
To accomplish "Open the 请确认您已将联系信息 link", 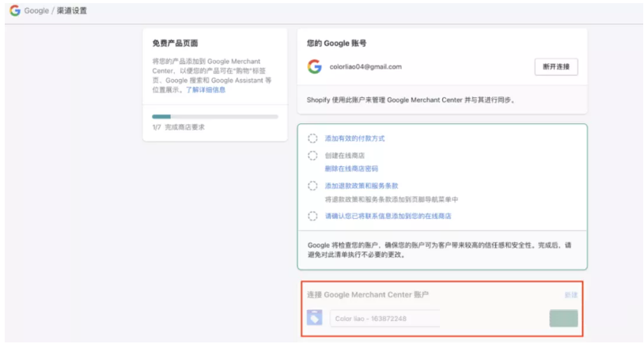I will [388, 216].
